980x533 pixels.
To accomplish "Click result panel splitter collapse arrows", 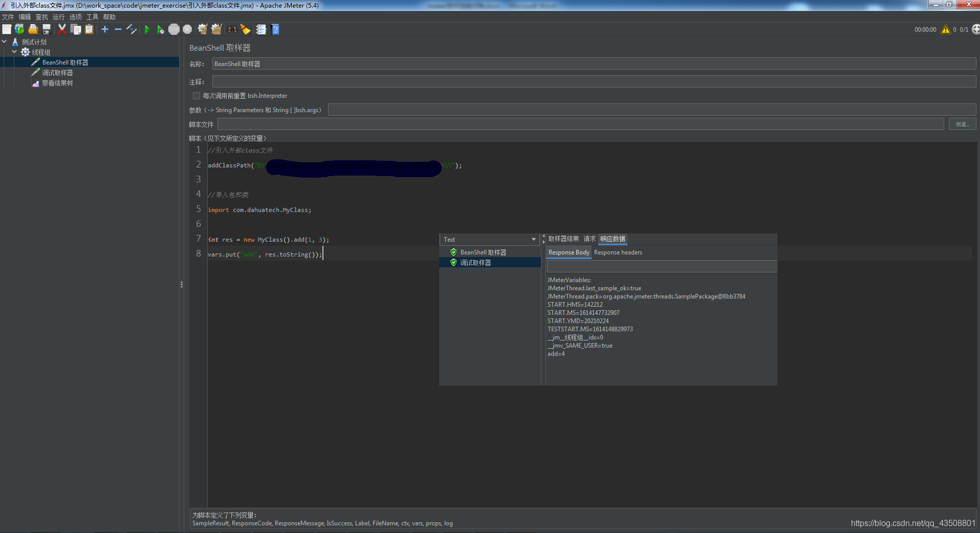I will click(x=543, y=239).
